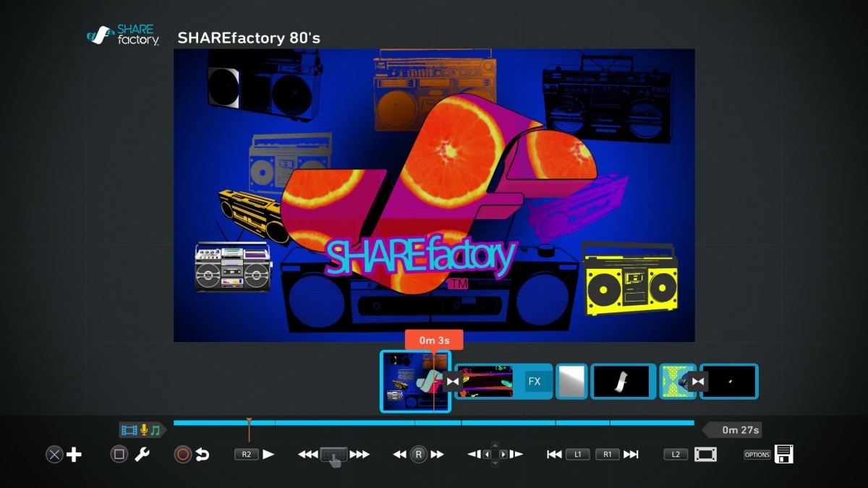Click the fast-forward triple-arrow icon
Image resolution: width=868 pixels, height=488 pixels.
[x=359, y=454]
